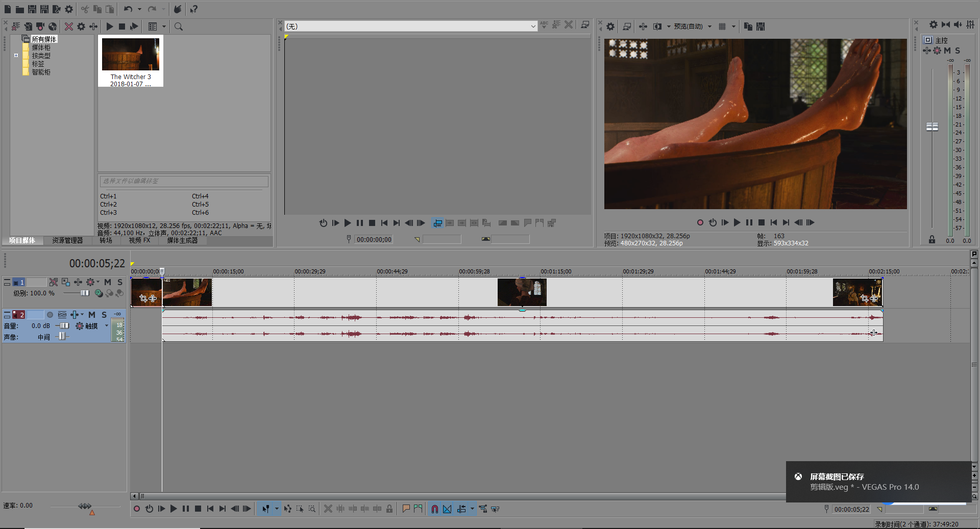Open video preview properties gear icon
980x529 pixels.
[x=610, y=27]
